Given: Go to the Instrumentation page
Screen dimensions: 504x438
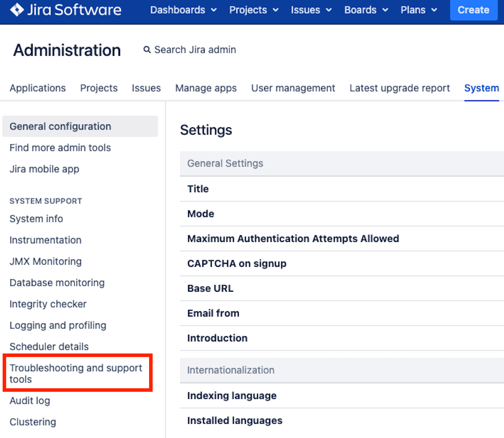Looking at the screenshot, I should [x=46, y=240].
